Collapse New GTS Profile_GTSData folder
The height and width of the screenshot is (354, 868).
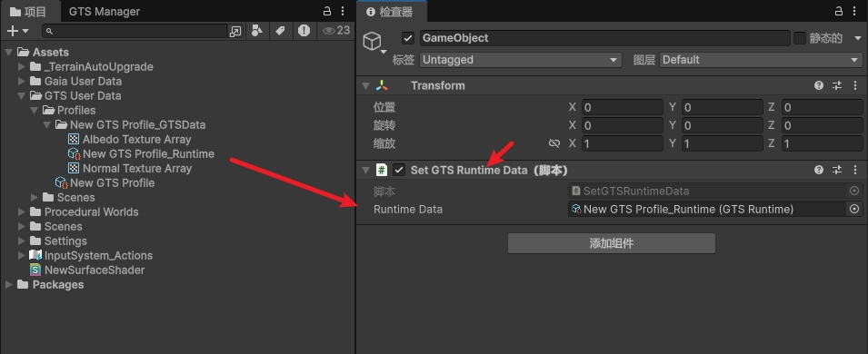click(x=47, y=124)
